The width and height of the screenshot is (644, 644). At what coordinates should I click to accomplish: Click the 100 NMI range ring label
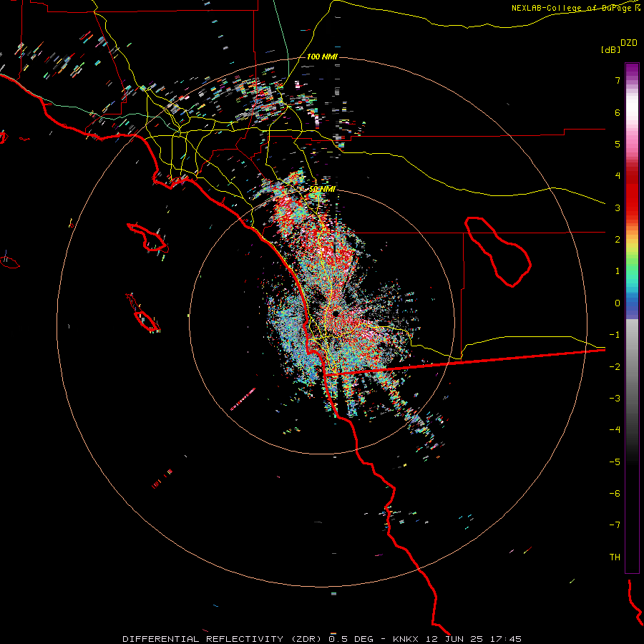pos(322,57)
